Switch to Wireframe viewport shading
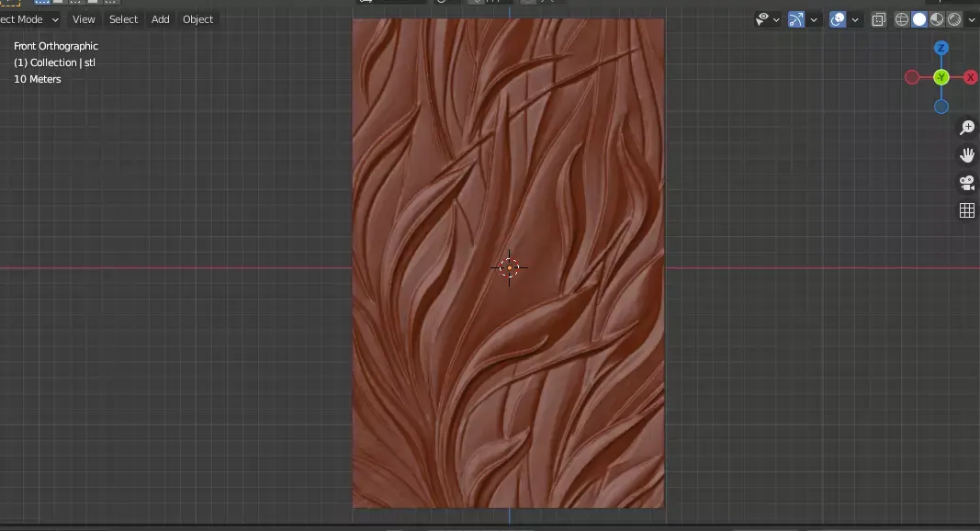 click(x=902, y=19)
